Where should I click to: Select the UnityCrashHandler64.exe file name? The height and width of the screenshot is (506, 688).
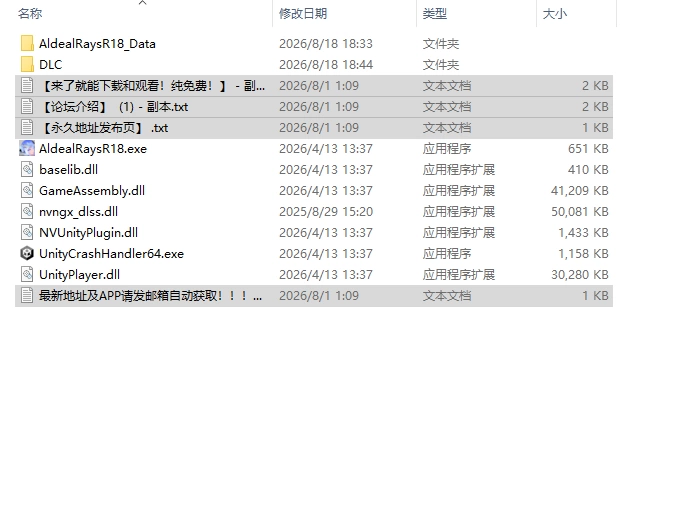[x=111, y=254]
